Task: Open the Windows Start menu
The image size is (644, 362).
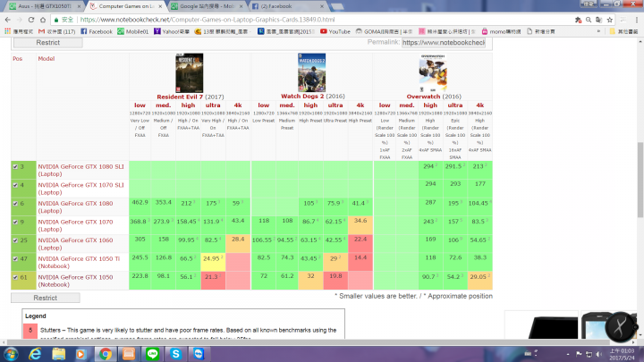Action: tap(11, 354)
